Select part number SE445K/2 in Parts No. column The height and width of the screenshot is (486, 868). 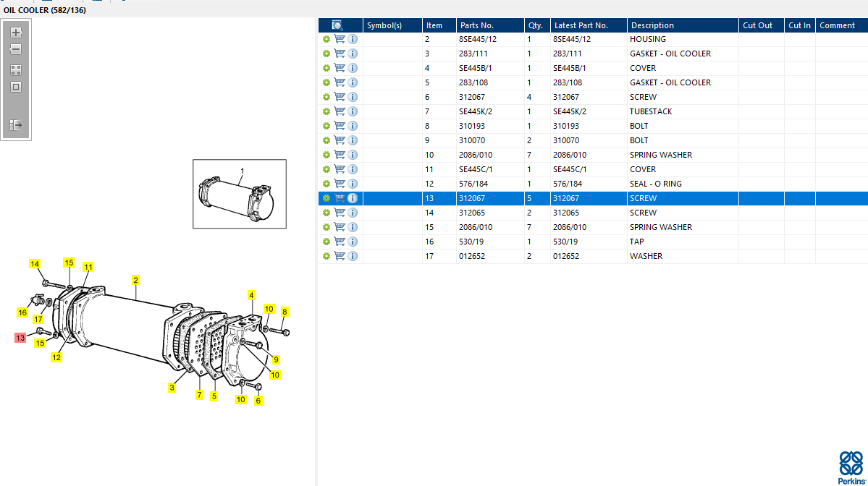(x=476, y=111)
